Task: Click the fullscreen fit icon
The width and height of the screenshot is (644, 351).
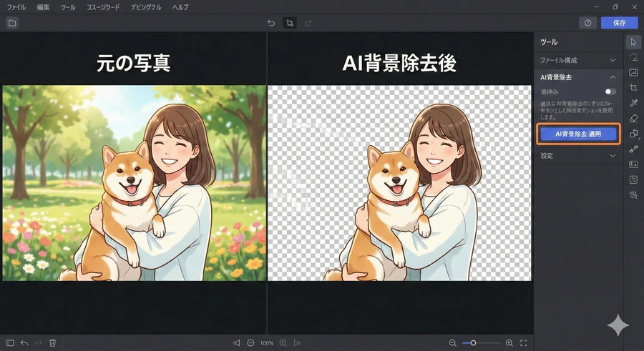Action: click(x=524, y=343)
